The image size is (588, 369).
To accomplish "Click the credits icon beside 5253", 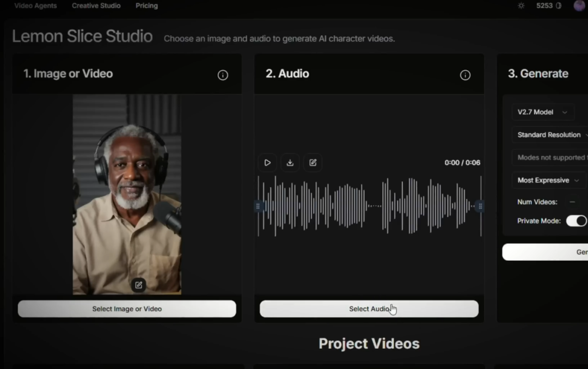I will coord(559,5).
